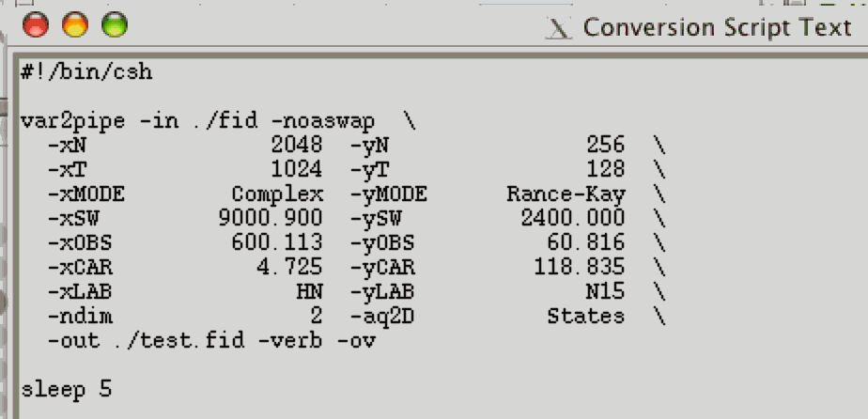Click the -xOBS value 600.113
Viewport: 868px width, 419px height.
(277, 243)
